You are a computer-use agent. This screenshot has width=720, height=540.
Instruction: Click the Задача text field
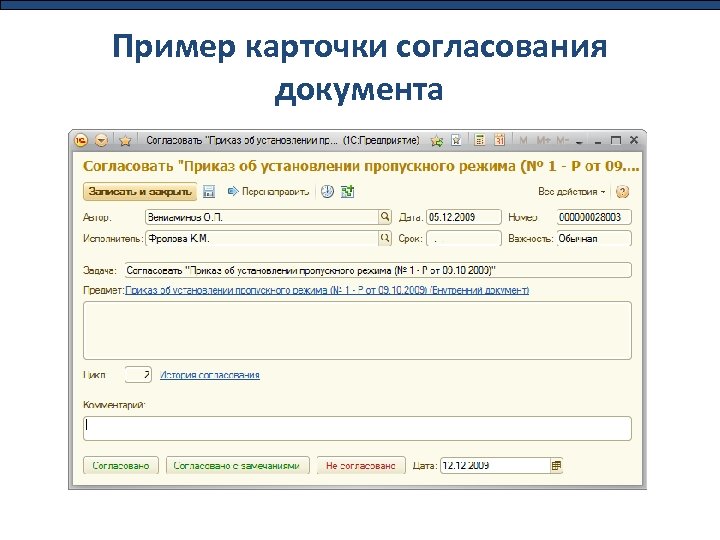pyautogui.click(x=378, y=270)
